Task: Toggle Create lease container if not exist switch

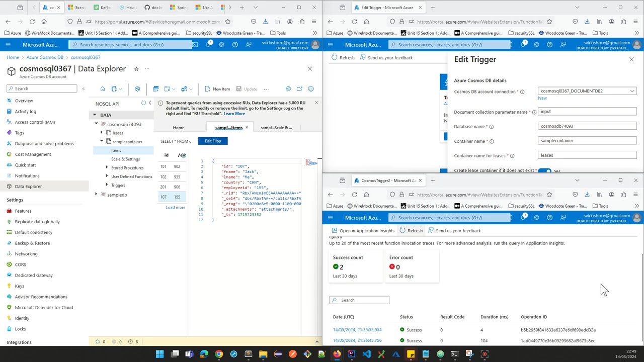Action: coord(545,171)
